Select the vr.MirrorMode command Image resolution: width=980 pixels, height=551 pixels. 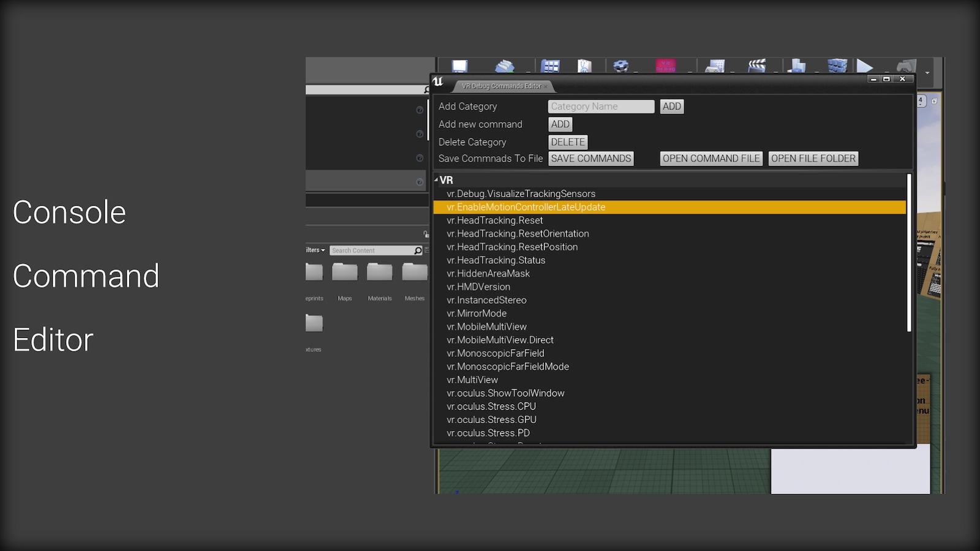(477, 313)
